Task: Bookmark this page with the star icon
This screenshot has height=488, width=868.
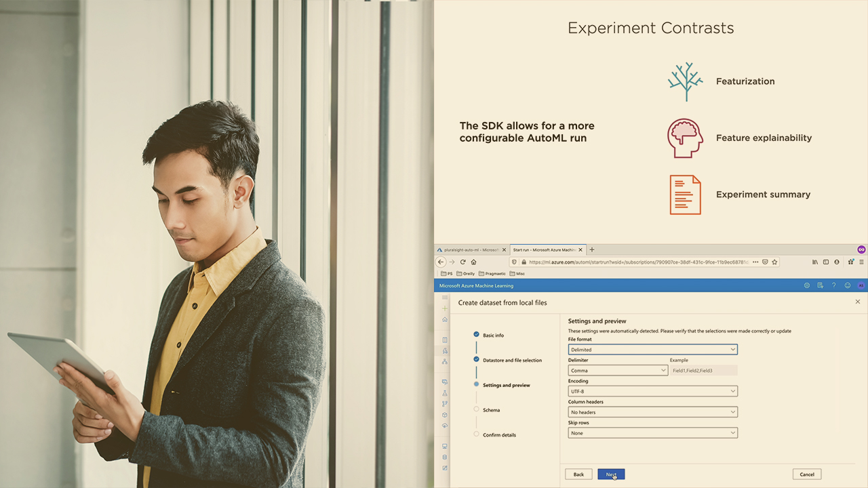Action: (x=774, y=262)
